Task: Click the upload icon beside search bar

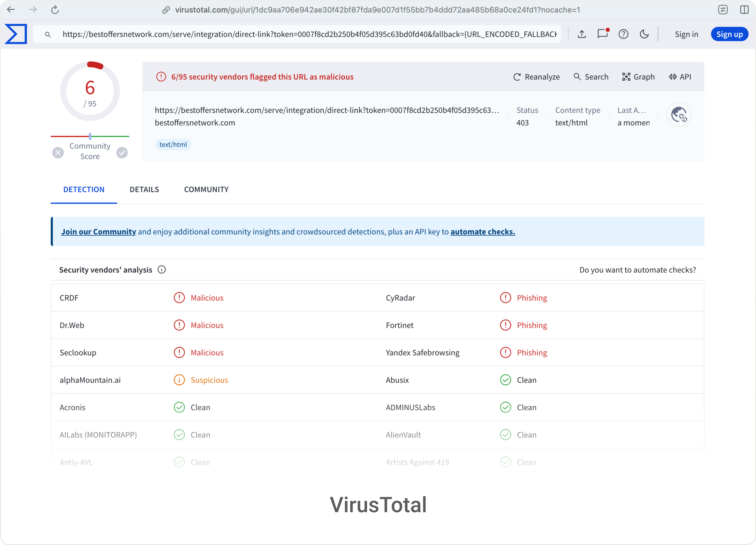Action: [x=582, y=34]
